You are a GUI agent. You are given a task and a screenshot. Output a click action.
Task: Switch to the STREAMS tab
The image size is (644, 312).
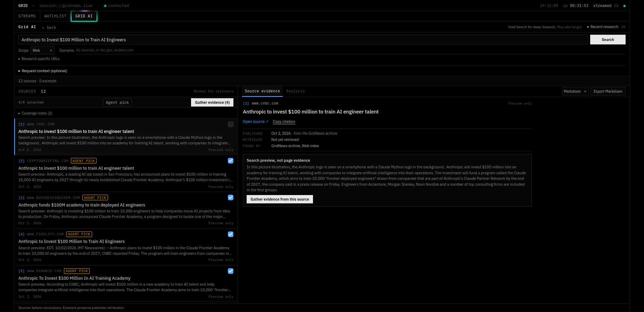27,16
